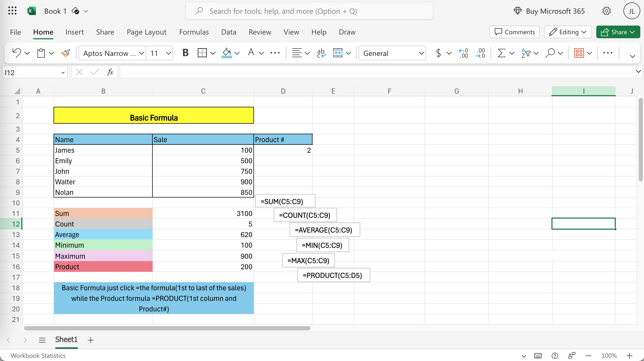Click the Comments button
The image size is (644, 361).
tap(515, 32)
